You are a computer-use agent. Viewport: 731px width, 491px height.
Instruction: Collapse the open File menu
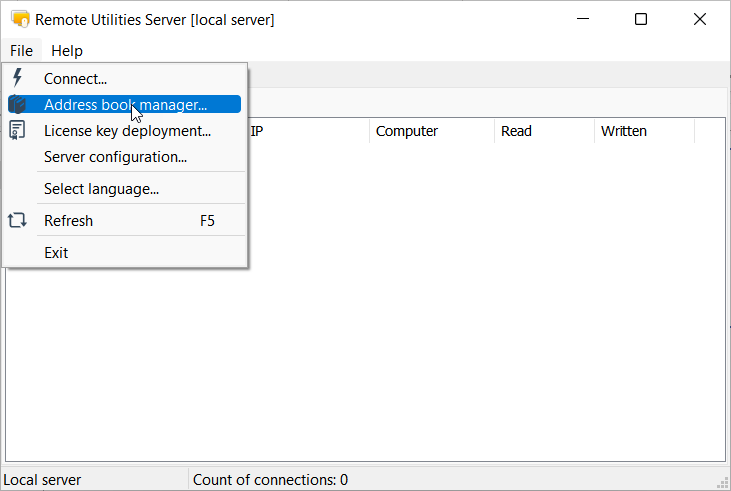21,50
